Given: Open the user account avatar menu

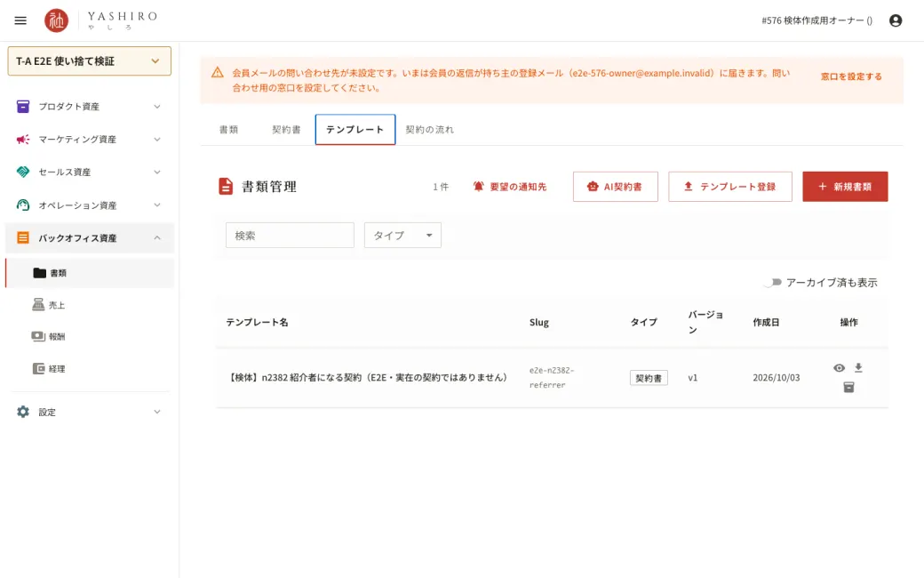Looking at the screenshot, I should click(896, 20).
